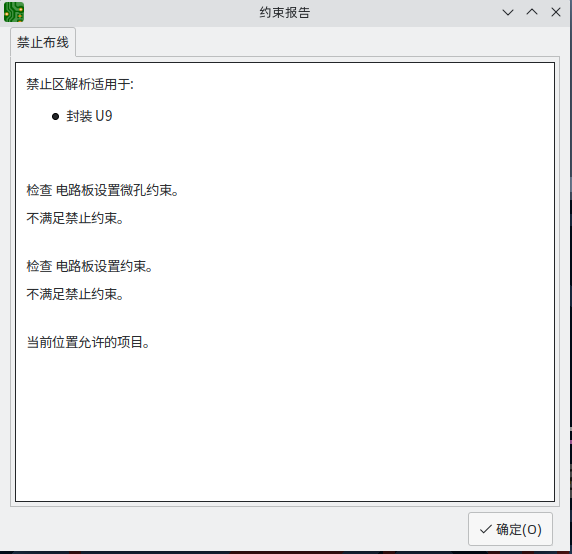Screen dimensions: 572x554
Task: Click 不满足禁止约束 under the 电路板设置约束 check
Action: 75,294
